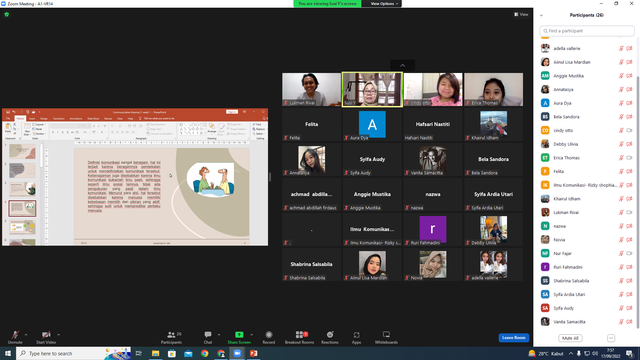The height and width of the screenshot is (360, 640).
Task: Unmute your microphone
Action: [x=15, y=338]
